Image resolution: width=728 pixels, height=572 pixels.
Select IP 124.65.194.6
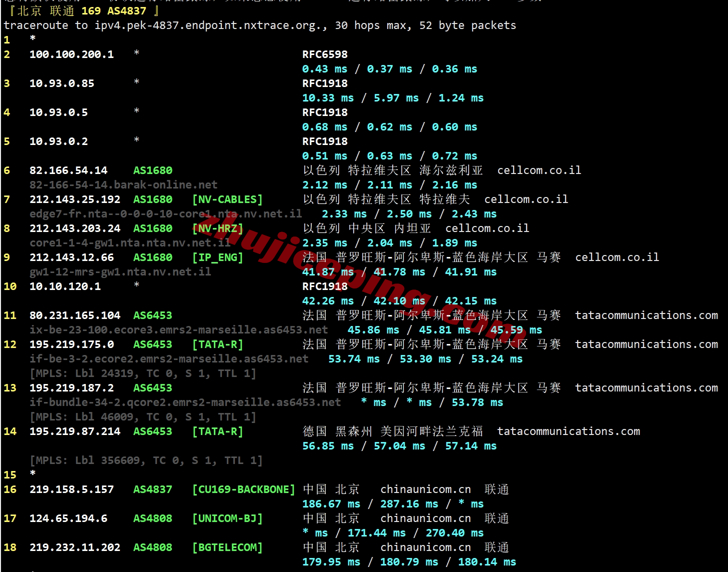coord(68,518)
